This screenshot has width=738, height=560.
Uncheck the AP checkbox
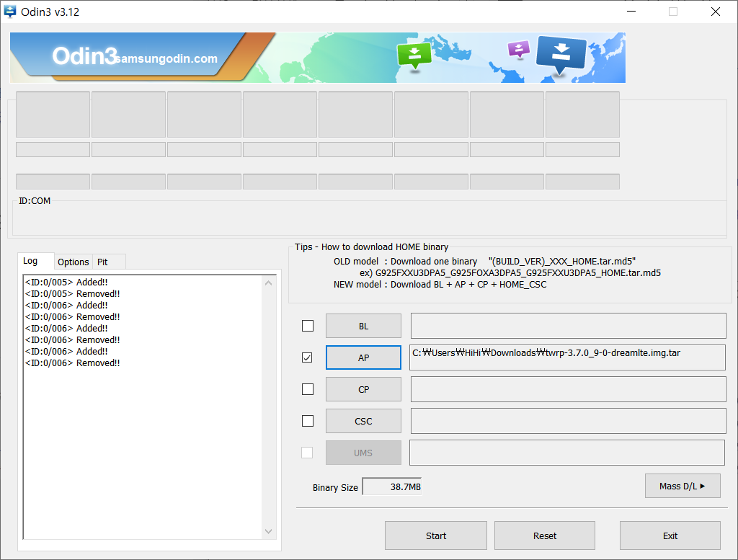(x=307, y=357)
